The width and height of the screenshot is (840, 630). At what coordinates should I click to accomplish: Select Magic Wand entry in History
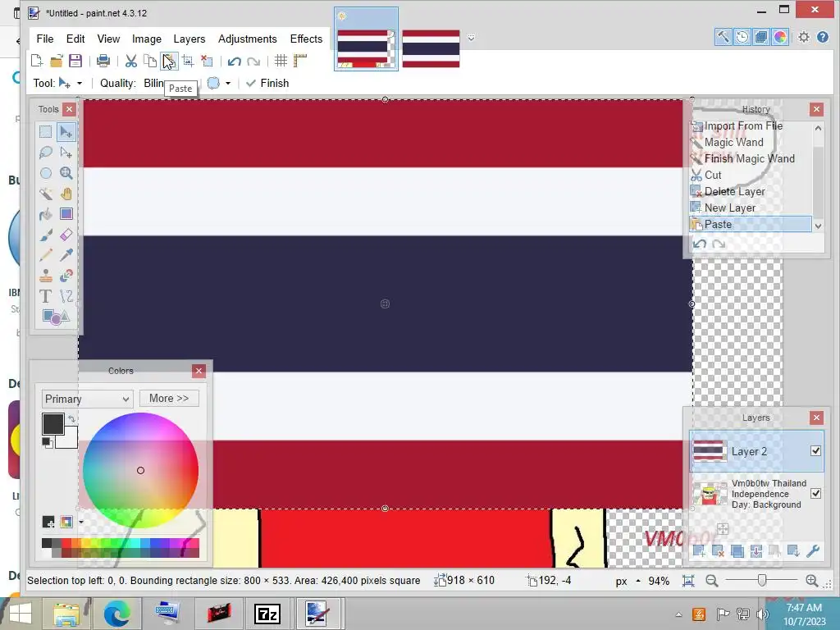(x=733, y=142)
